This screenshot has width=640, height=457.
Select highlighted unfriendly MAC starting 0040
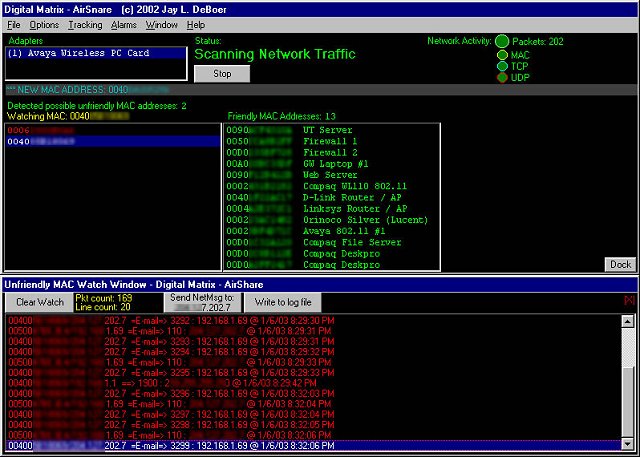[113, 142]
